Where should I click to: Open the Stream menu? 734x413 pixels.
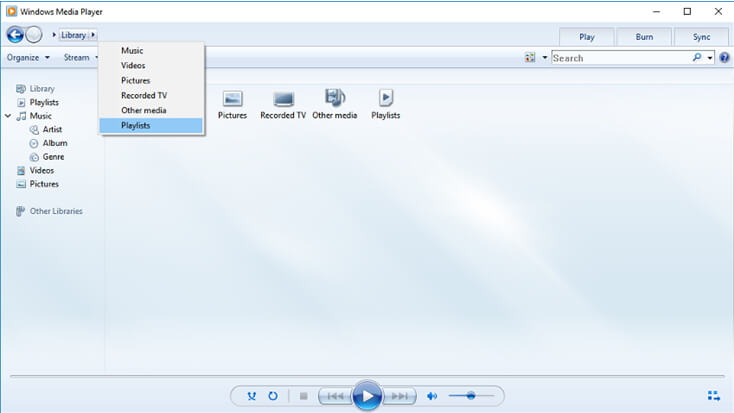[x=81, y=58]
